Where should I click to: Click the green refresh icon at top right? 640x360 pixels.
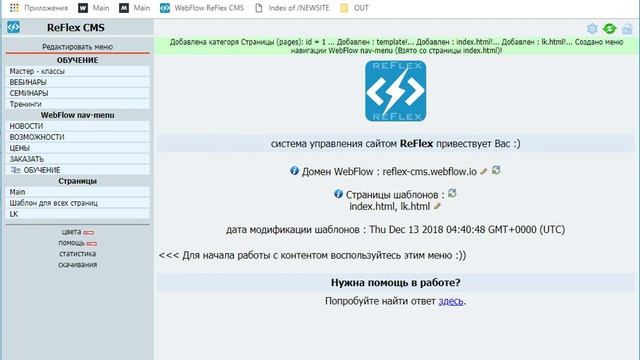coord(609,28)
